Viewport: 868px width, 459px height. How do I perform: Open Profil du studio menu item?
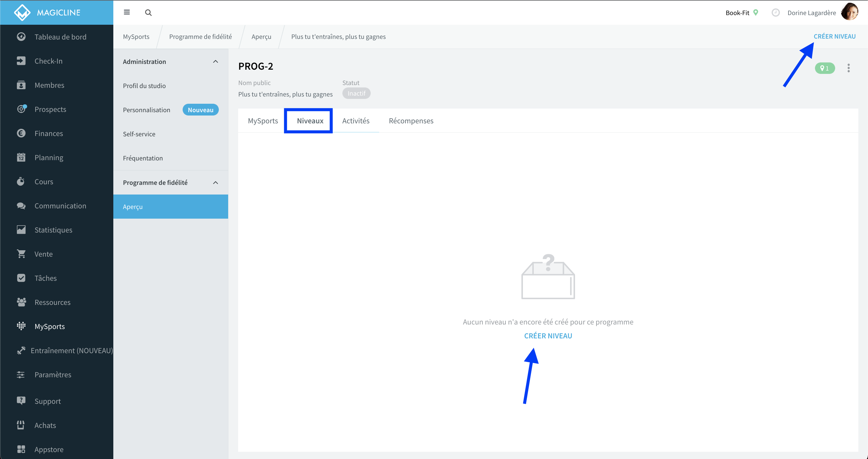tap(171, 86)
